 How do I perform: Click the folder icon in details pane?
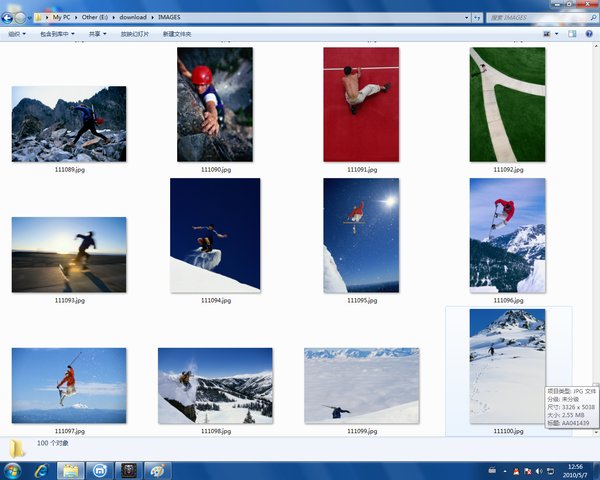coord(17,449)
